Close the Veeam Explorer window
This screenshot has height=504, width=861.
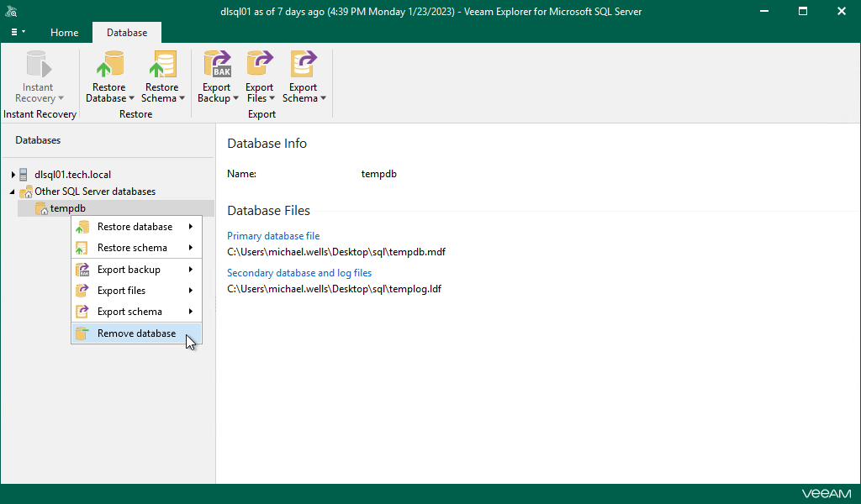pyautogui.click(x=841, y=11)
